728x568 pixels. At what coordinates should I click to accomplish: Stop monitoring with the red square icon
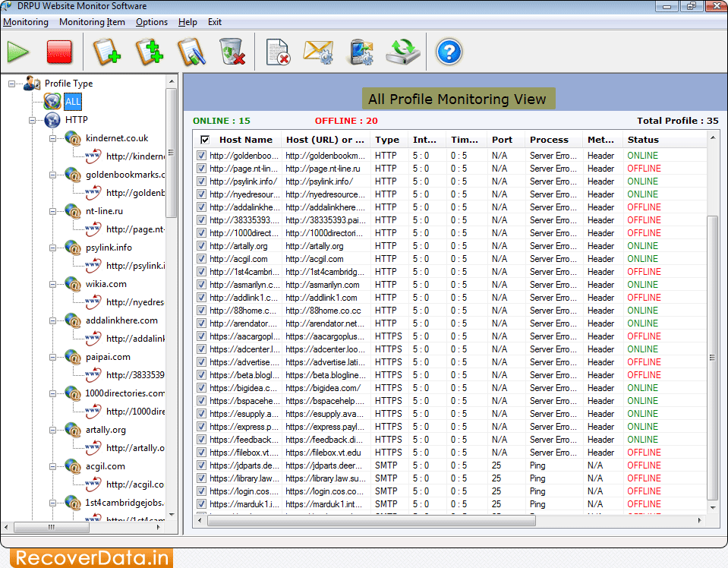point(59,52)
